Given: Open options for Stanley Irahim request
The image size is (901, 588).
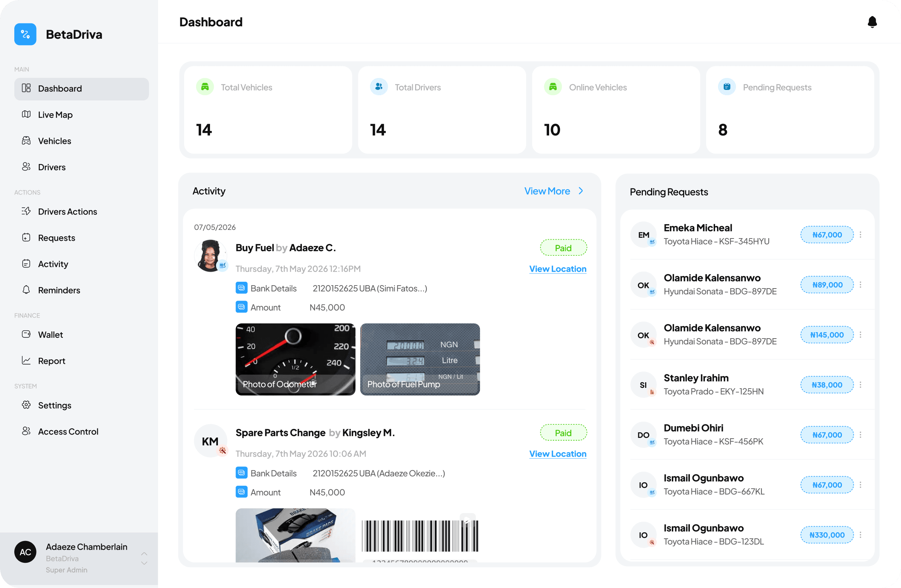Looking at the screenshot, I should pyautogui.click(x=860, y=385).
